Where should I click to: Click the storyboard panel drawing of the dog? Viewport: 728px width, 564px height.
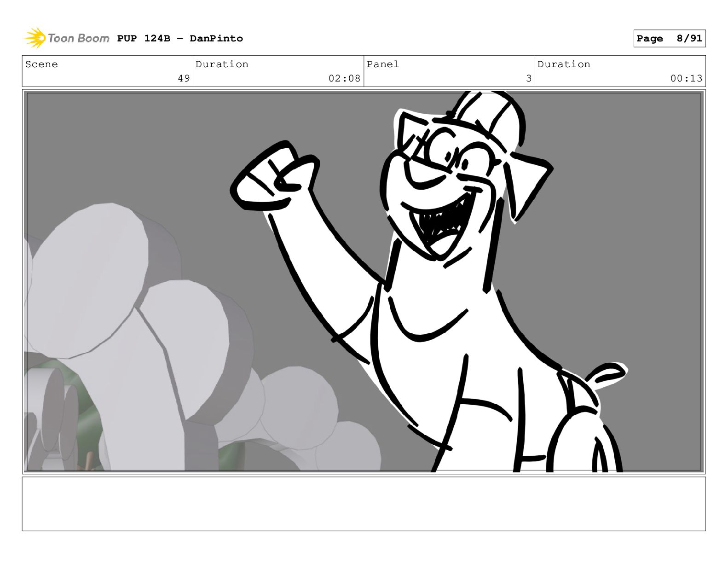[x=364, y=282]
